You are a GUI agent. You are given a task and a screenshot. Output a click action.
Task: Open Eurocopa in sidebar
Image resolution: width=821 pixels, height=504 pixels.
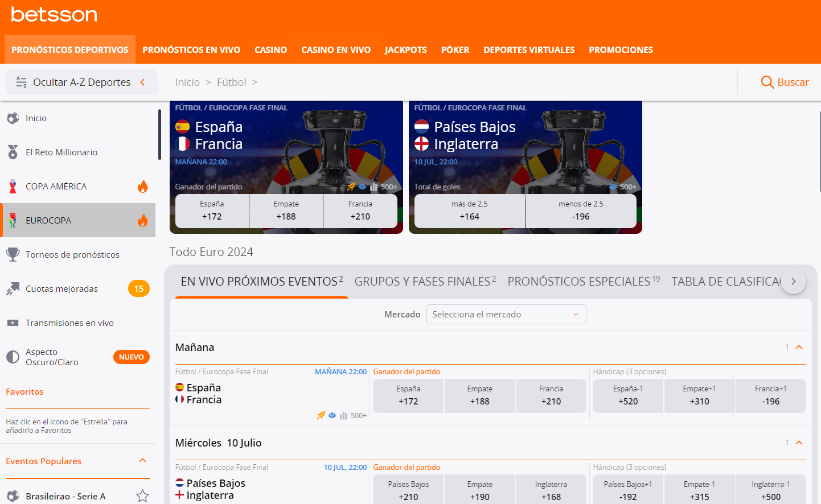coord(77,220)
